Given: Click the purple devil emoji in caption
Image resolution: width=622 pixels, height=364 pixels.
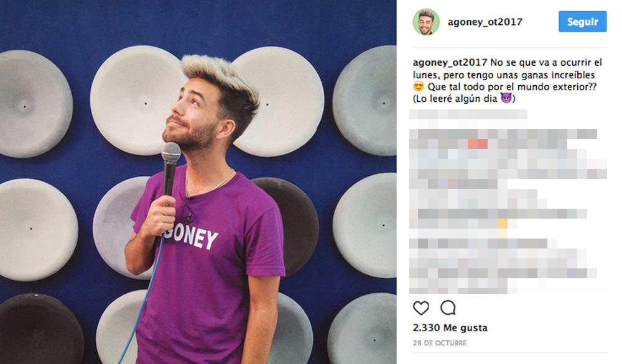Looking at the screenshot, I should (x=506, y=98).
